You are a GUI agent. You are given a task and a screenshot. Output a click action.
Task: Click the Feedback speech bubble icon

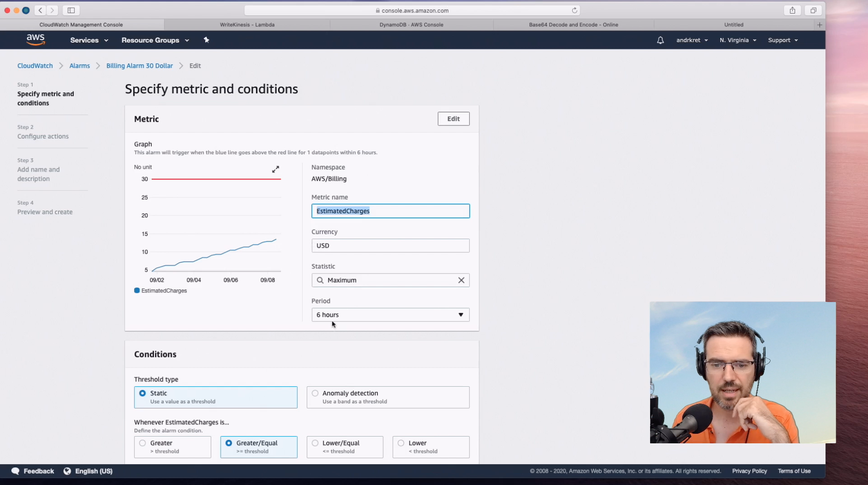pyautogui.click(x=15, y=471)
